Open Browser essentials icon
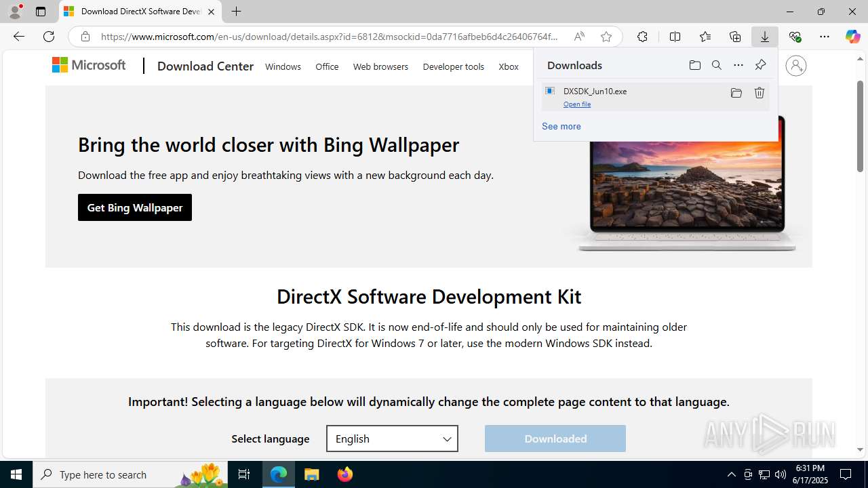The width and height of the screenshot is (868, 488). pyautogui.click(x=795, y=37)
